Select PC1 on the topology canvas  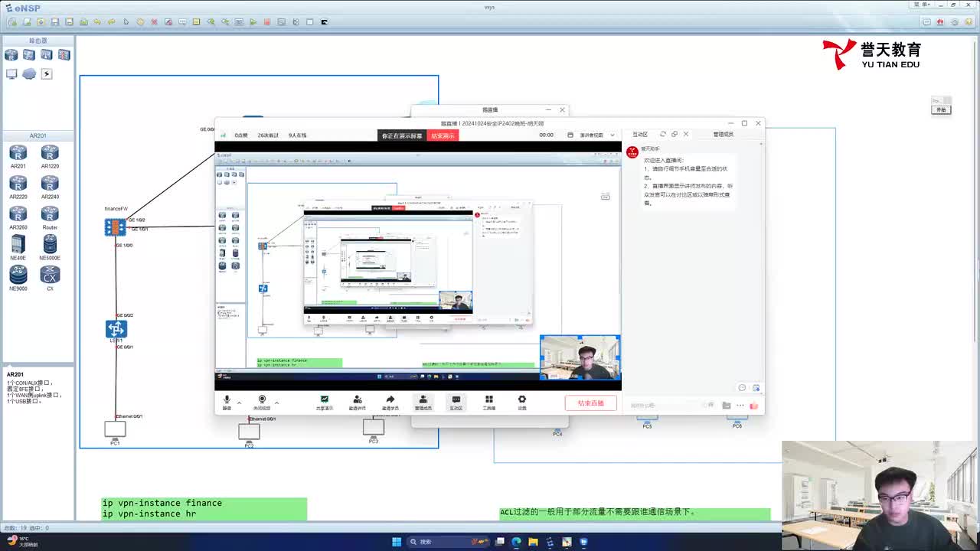[115, 430]
